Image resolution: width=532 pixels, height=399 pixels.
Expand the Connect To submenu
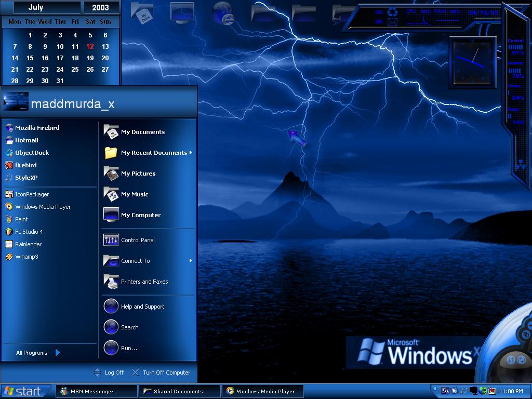191,261
